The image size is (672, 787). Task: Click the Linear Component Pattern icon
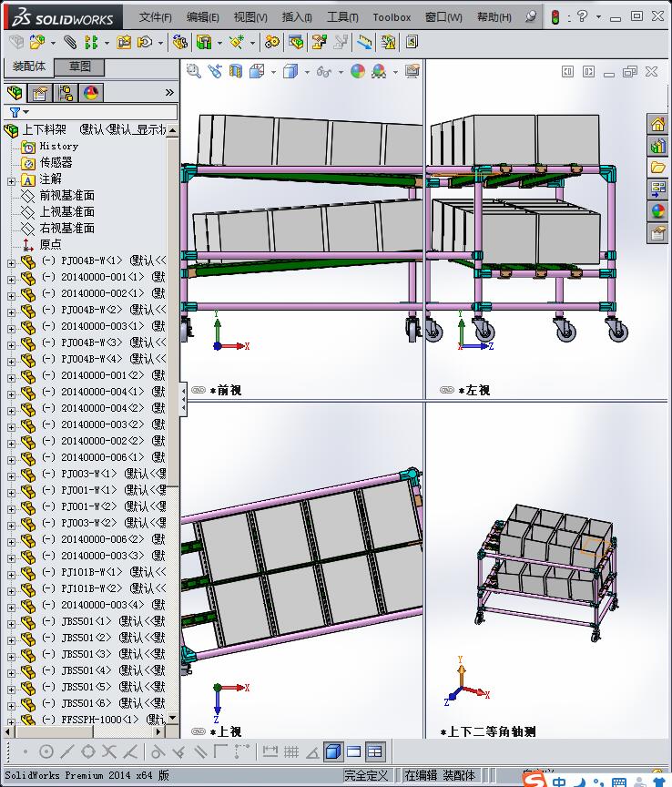(x=91, y=43)
